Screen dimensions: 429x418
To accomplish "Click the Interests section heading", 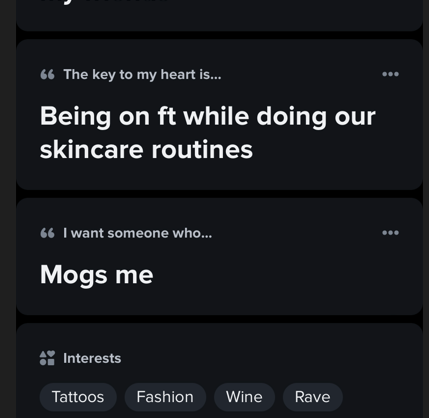I will pos(92,358).
